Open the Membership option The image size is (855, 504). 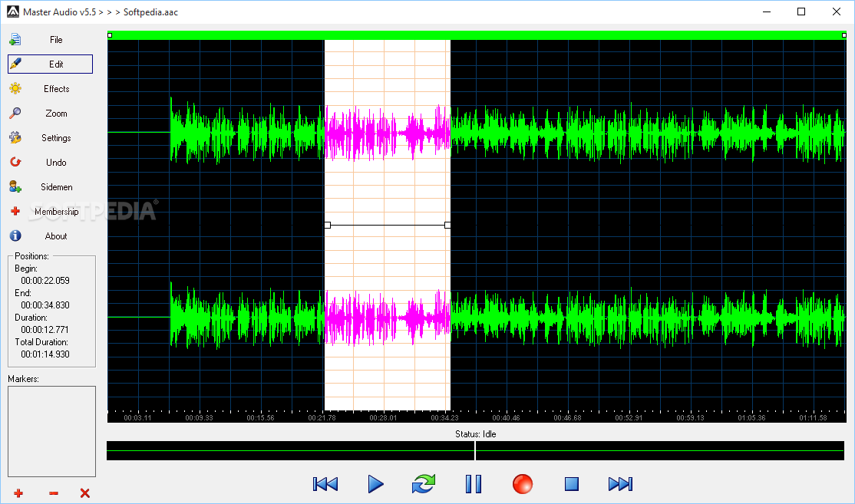pos(50,212)
